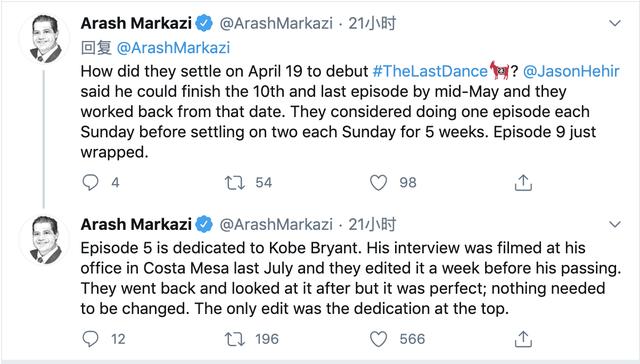Retweet the tweet with 54 retweets
Screen dimensions: 640x364
coord(235,183)
